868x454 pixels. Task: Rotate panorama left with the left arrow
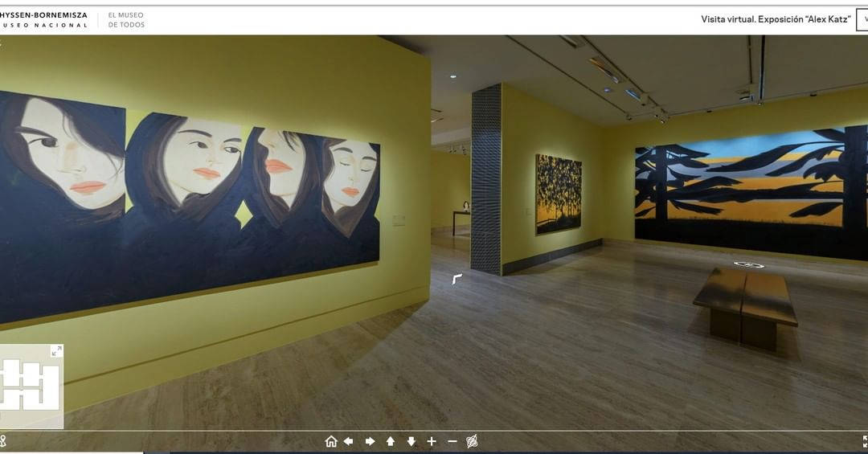coord(349,441)
